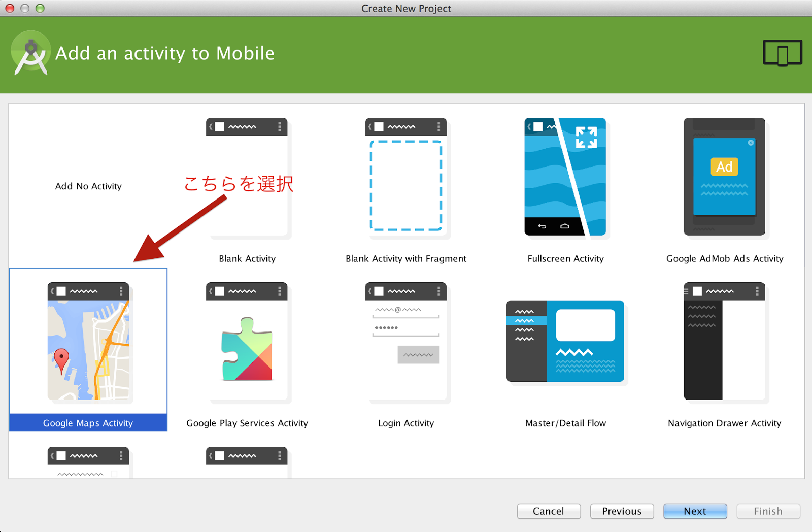Choose the Blank Activity with Fragment thumbnail
This screenshot has width=812, height=532.
(x=406, y=178)
